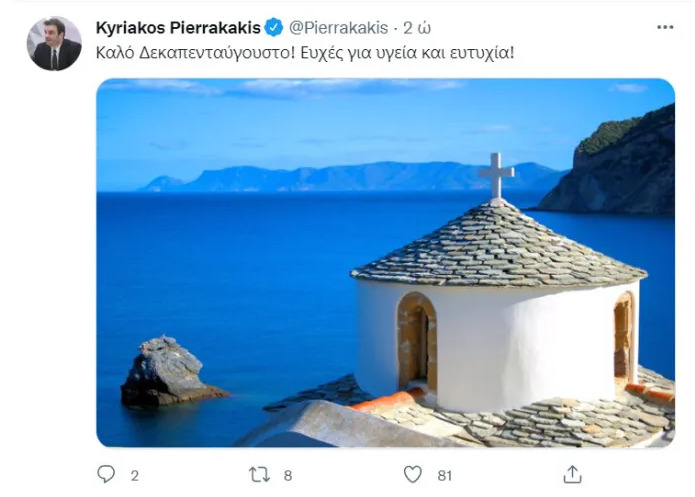Screen dimensions: 695x497
Task: Click the reply count 2
Action: pyautogui.click(x=135, y=476)
